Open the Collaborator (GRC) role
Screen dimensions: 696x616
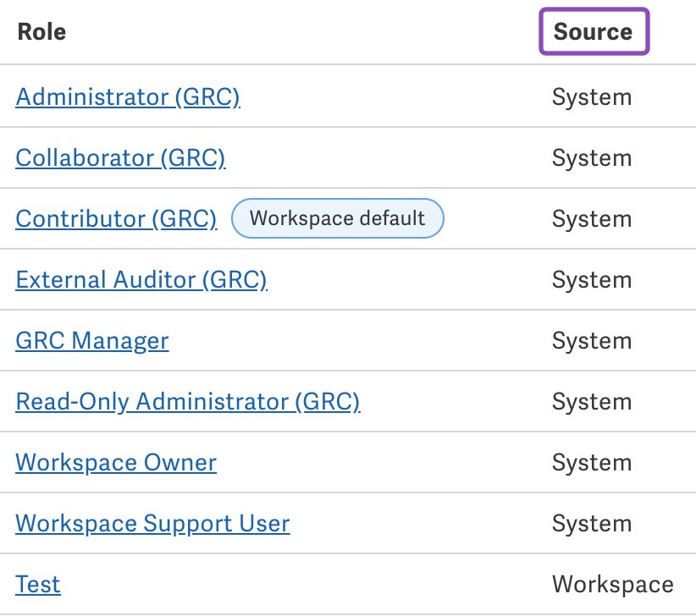pos(120,158)
